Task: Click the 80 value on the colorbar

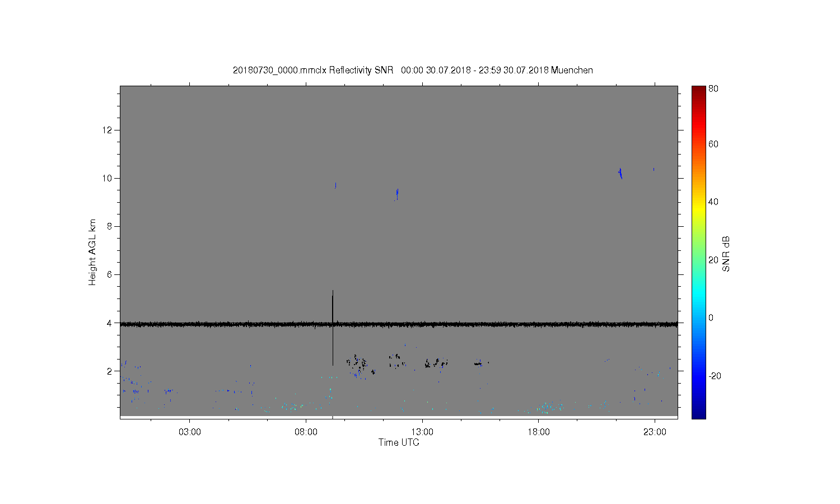Action: point(713,88)
